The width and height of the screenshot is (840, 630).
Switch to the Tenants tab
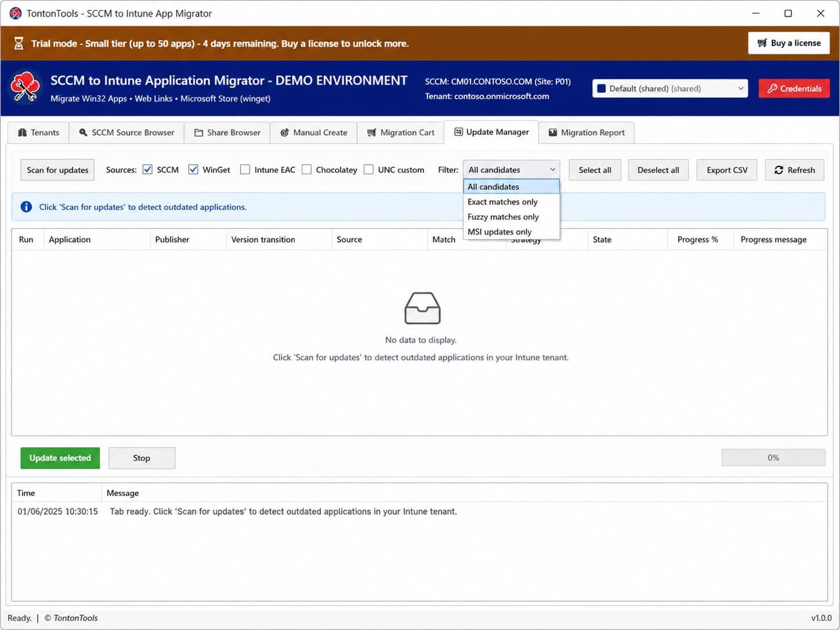(x=38, y=132)
